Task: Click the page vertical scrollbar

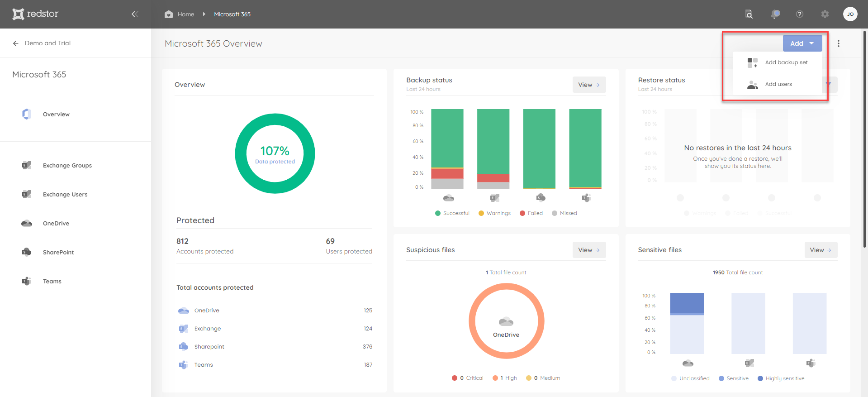Action: click(865, 139)
